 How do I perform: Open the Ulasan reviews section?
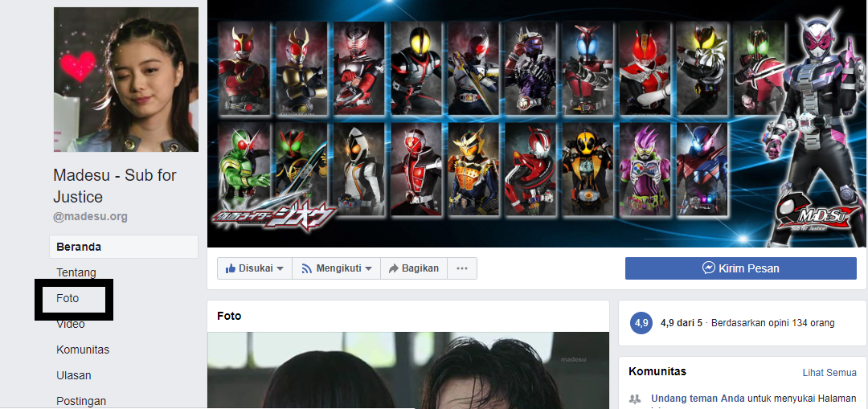pos(74,375)
